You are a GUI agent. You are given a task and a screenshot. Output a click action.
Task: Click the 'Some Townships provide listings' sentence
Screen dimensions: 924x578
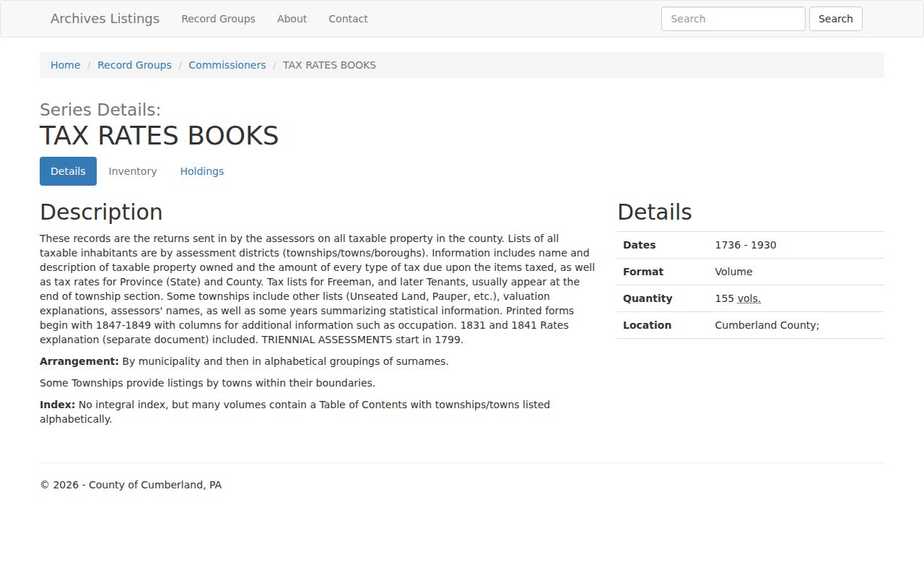207,383
